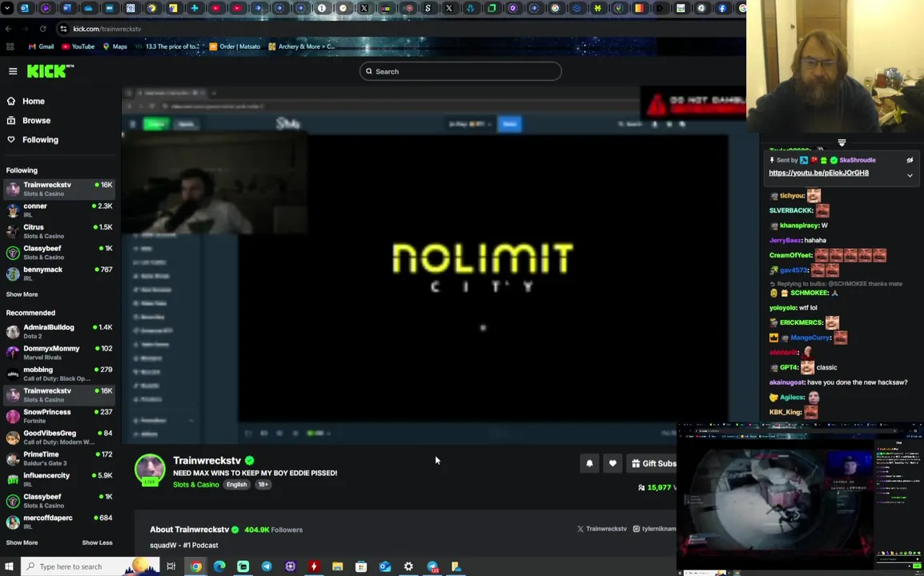Viewport: 924px width, 576px height.
Task: Open Microsoft Edge from the taskbar
Action: pyautogui.click(x=219, y=566)
